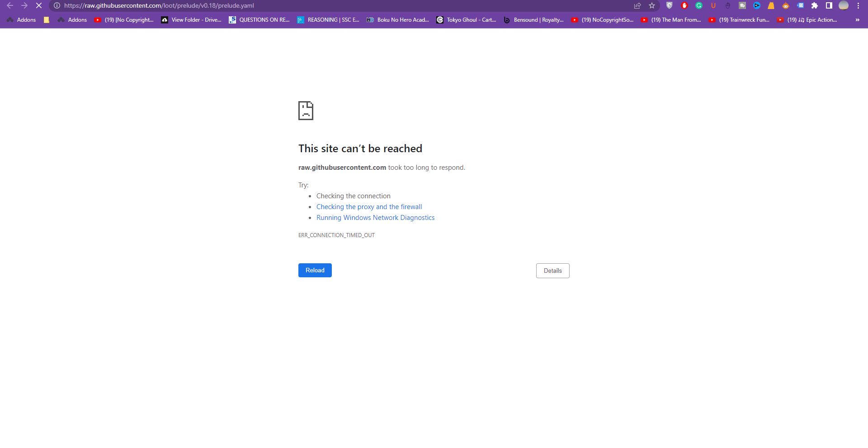Bookmark this page using the star icon
The width and height of the screenshot is (868, 448).
coord(651,5)
